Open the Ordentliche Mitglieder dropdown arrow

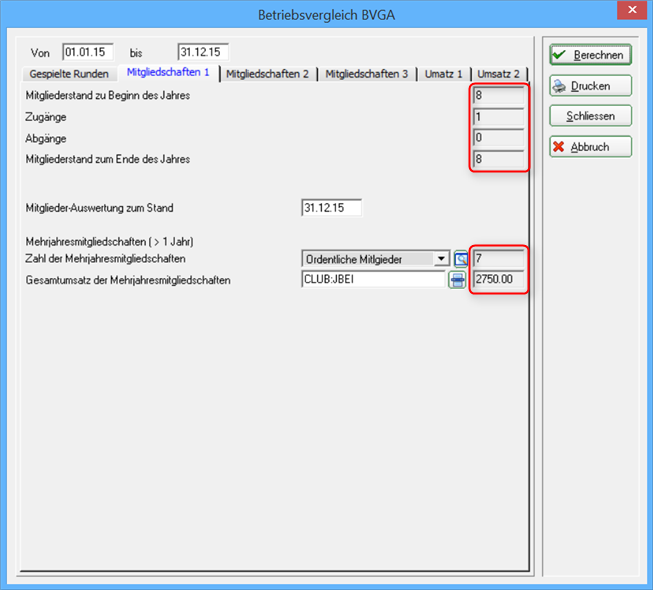click(x=441, y=259)
